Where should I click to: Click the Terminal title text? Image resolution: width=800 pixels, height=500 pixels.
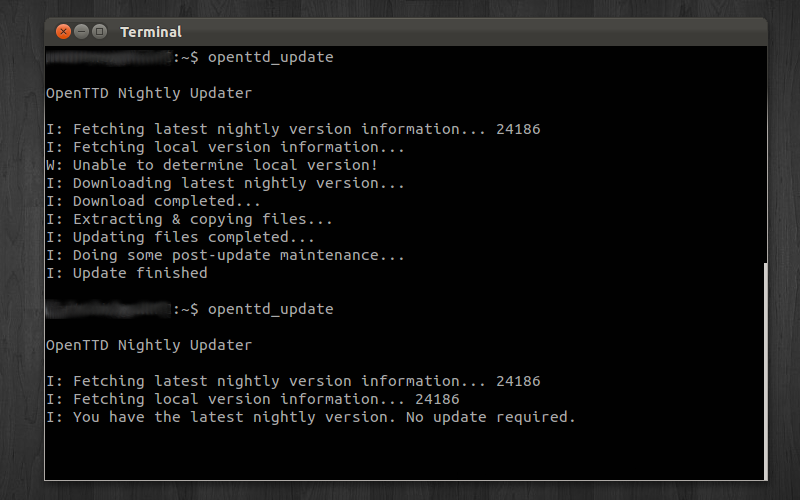151,32
